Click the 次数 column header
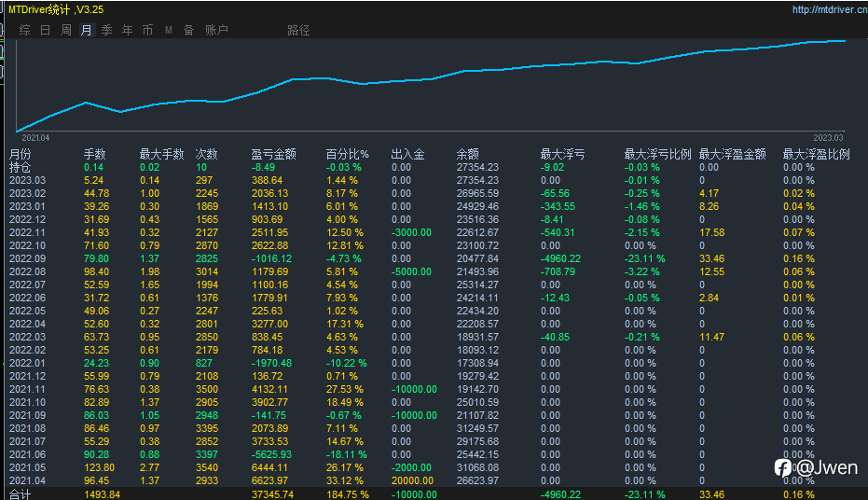 point(206,154)
